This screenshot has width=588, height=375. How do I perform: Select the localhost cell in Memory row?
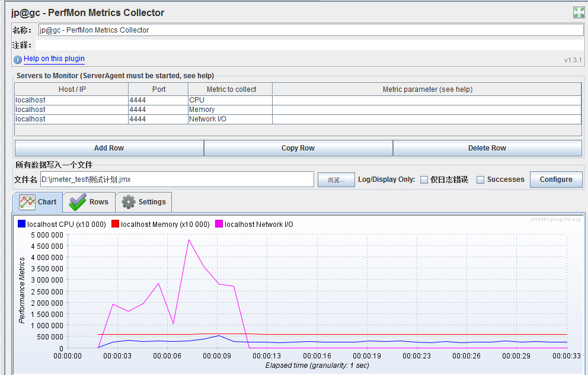(x=72, y=110)
